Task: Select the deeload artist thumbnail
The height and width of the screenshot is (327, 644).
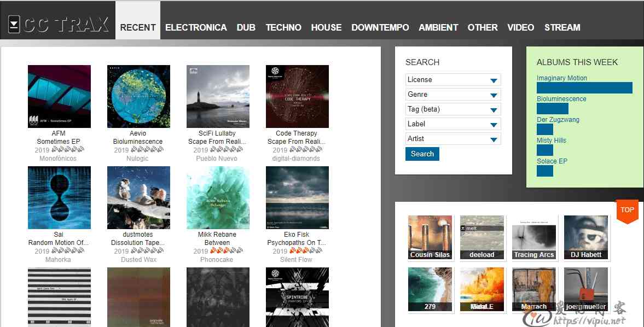Action: point(481,237)
